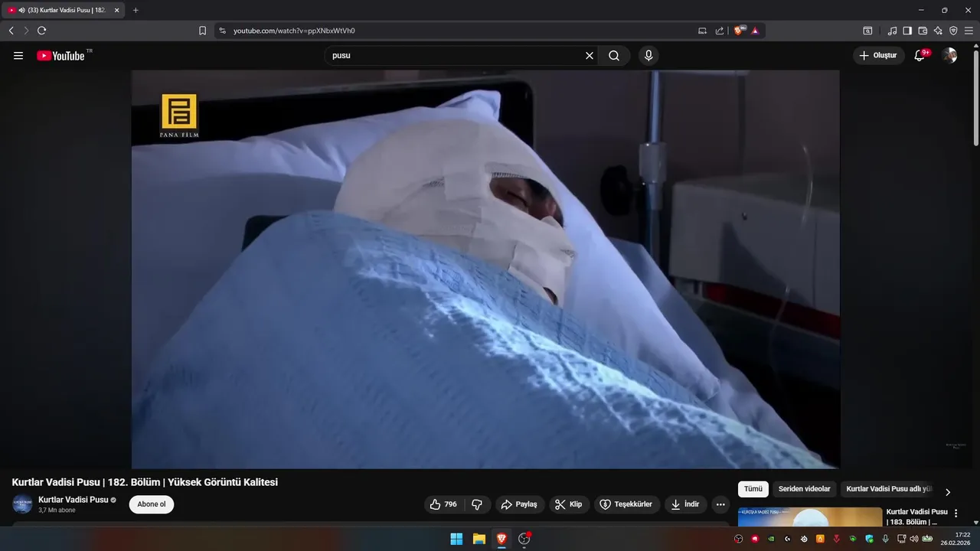Screen dimensions: 980x551
Task: Open options for the 183. Bölüm video
Action: click(x=955, y=514)
